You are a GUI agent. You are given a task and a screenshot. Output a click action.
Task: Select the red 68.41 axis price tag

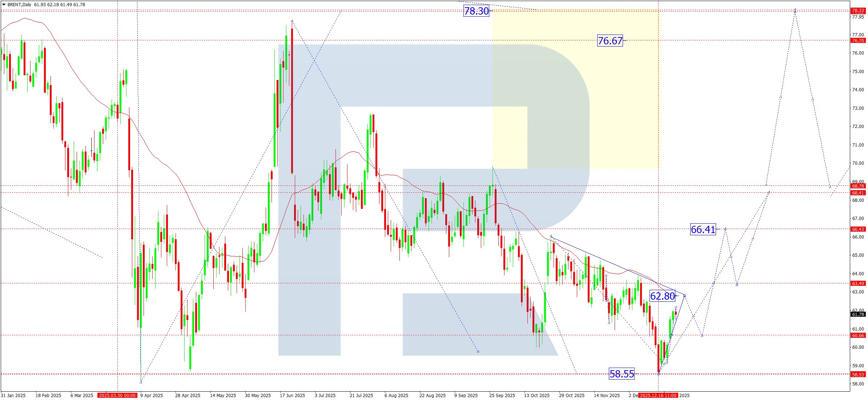point(858,193)
